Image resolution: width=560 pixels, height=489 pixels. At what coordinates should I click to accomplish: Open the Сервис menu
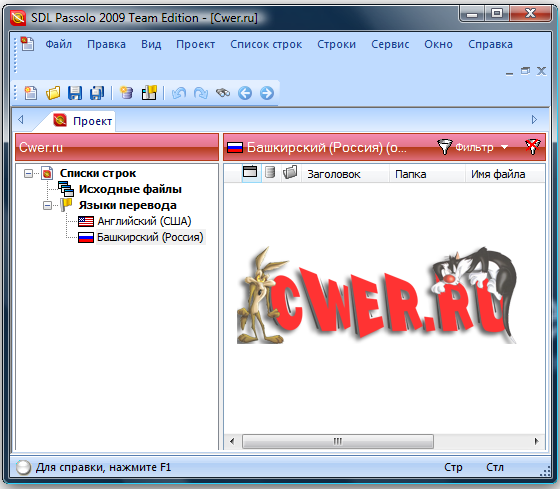(x=390, y=44)
